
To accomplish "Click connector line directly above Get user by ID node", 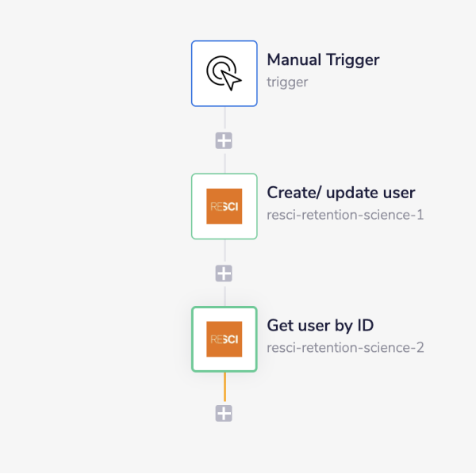I will click(x=225, y=295).
